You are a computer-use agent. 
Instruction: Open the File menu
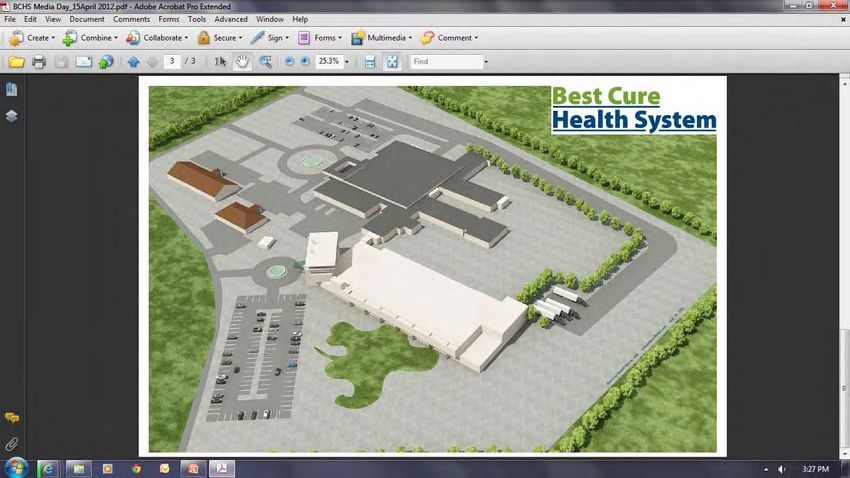(10, 19)
